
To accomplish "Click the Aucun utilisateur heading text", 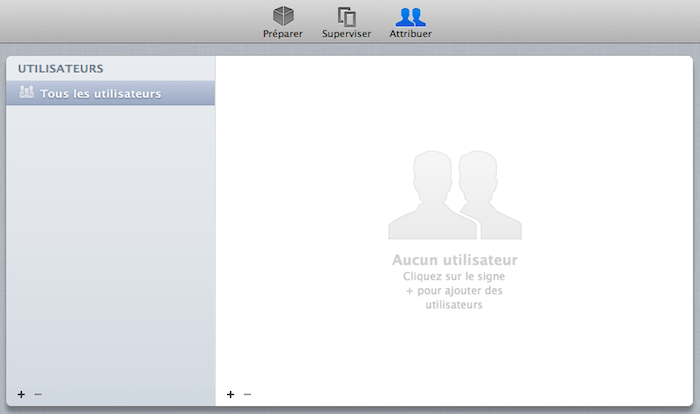I will pos(455,260).
